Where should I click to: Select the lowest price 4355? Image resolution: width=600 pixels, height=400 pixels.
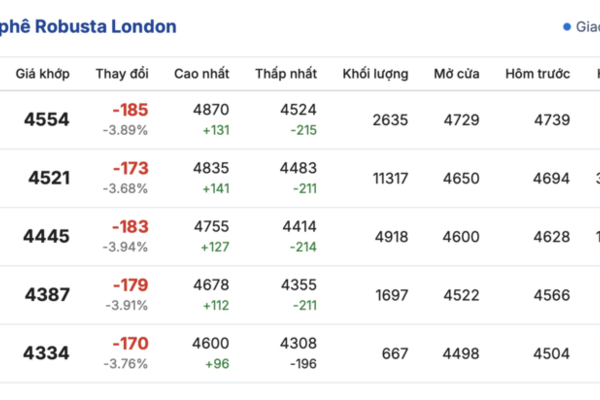pyautogui.click(x=299, y=285)
